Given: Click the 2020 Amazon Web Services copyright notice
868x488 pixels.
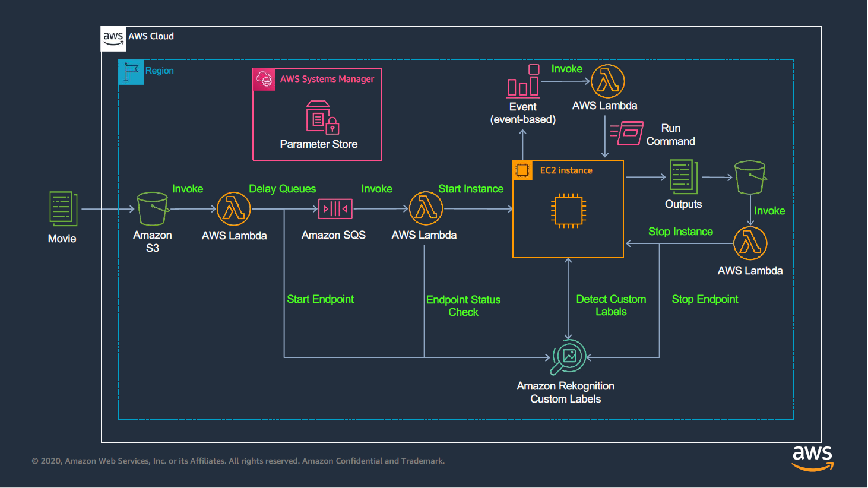Looking at the screenshot, I should coord(238,461).
